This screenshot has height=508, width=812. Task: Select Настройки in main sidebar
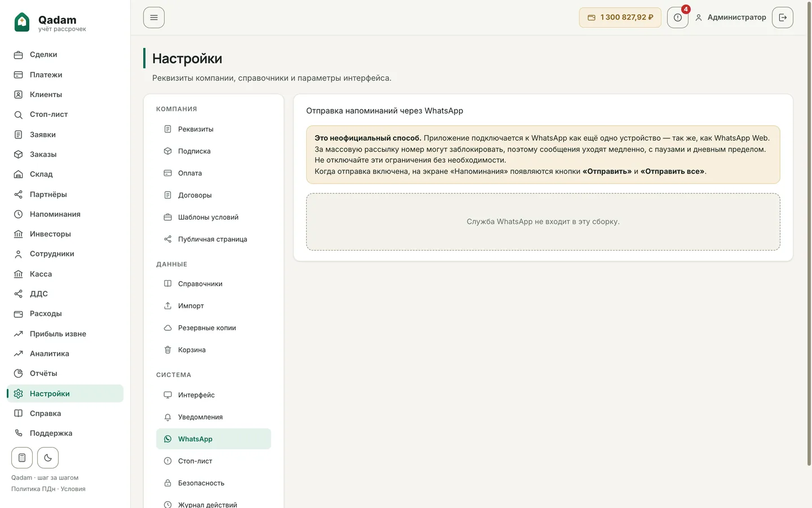coord(65,393)
